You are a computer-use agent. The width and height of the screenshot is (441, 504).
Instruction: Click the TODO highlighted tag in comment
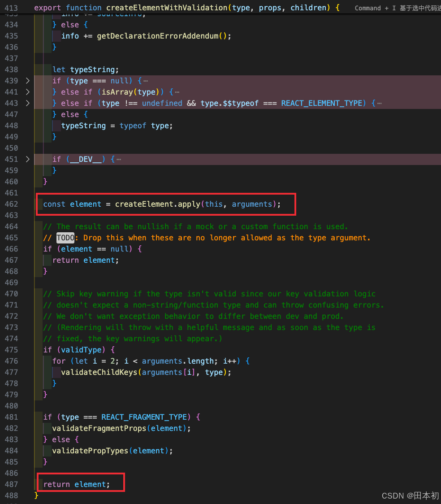click(x=65, y=238)
